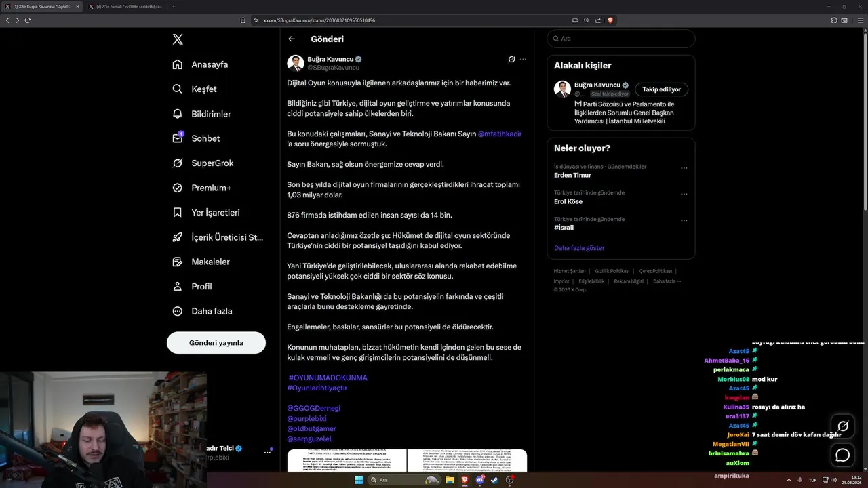Viewport: 868px width, 488px height.
Task: Open Sohbet messages
Action: click(196, 138)
